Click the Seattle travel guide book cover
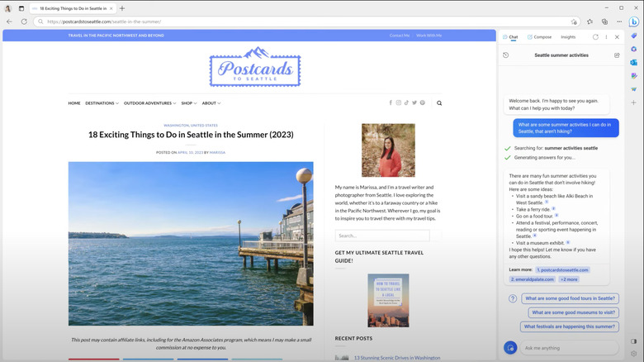Viewport: 644px width, 362px height. pyautogui.click(x=388, y=301)
